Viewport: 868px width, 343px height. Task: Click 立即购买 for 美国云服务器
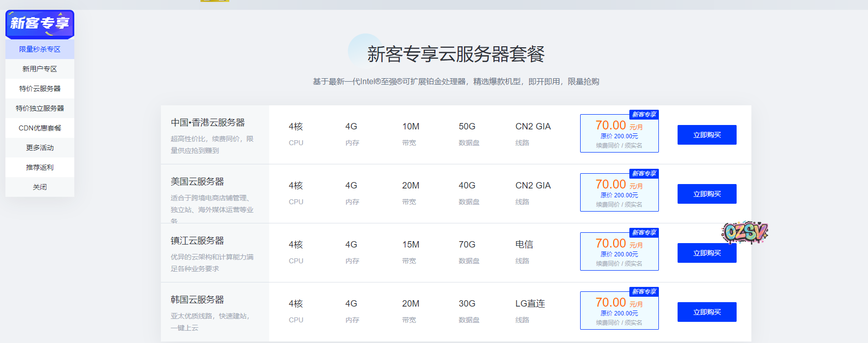[x=707, y=194]
